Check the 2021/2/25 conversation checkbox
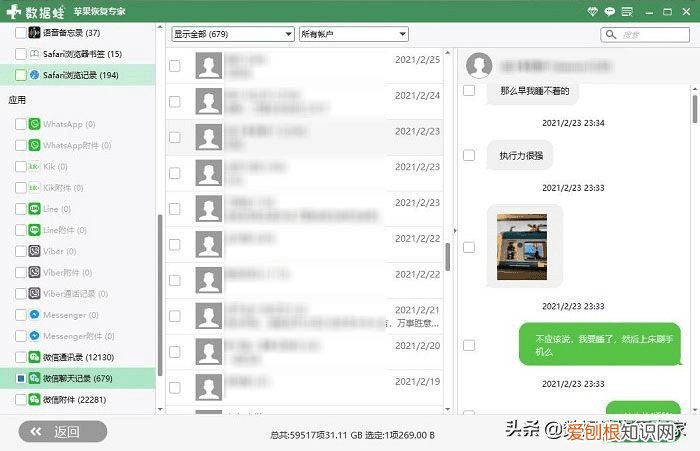Screen dimensions: 700x451 pos(175,66)
